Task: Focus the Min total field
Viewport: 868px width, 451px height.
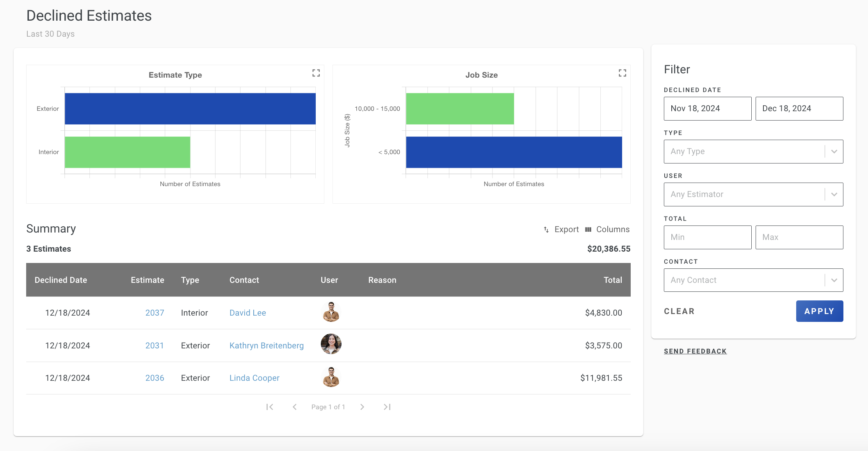Action: 708,237
